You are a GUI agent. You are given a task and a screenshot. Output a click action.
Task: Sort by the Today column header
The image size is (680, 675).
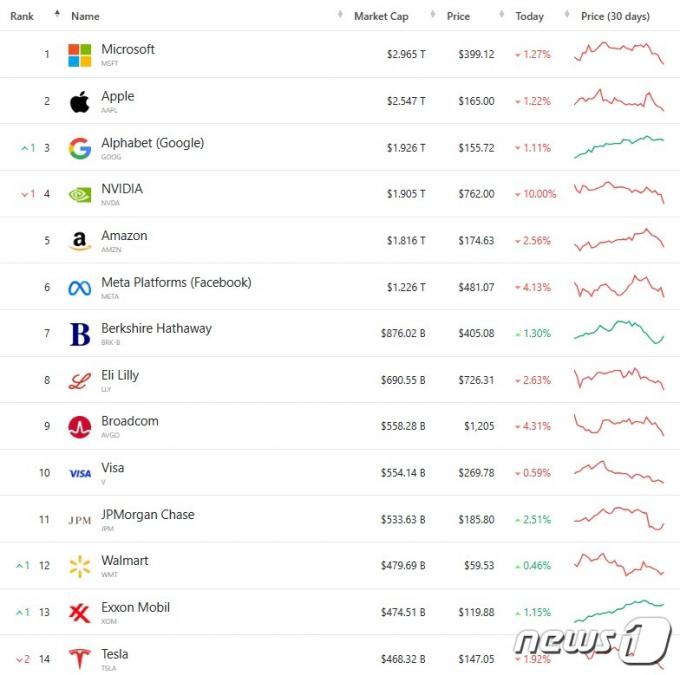tap(530, 16)
